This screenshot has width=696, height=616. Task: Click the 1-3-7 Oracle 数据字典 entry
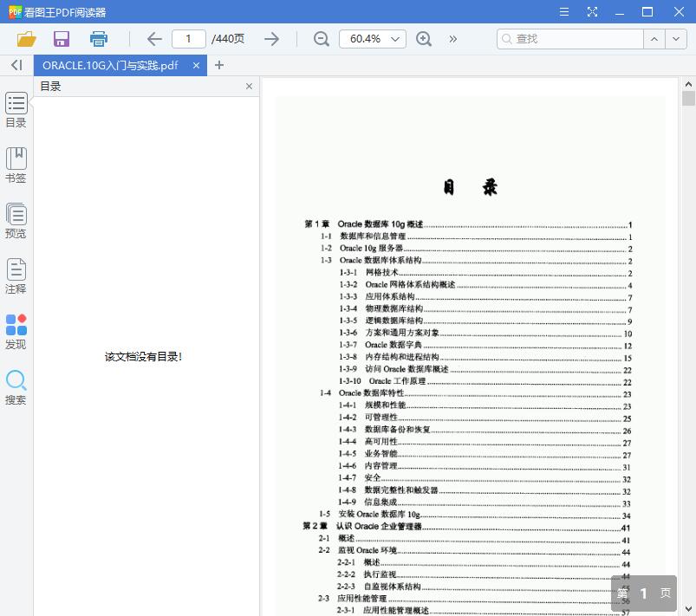(x=485, y=345)
